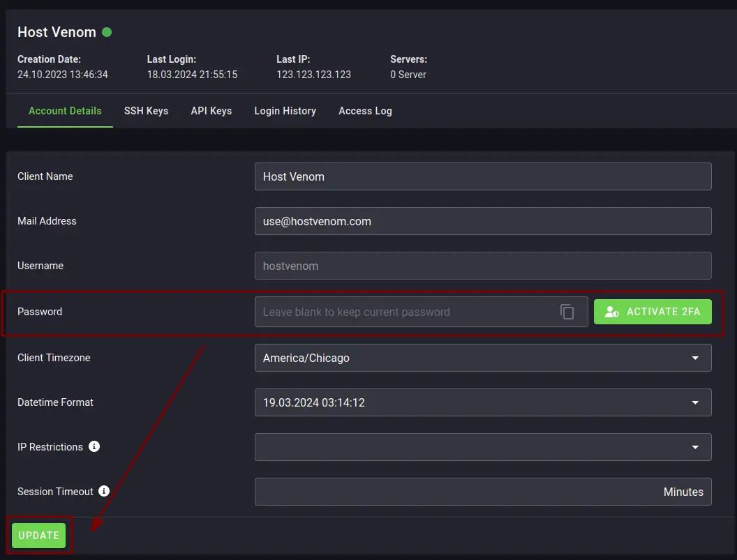Viewport: 737px width, 560px height.
Task: Open the Client Timezone dropdown
Action: coord(483,357)
